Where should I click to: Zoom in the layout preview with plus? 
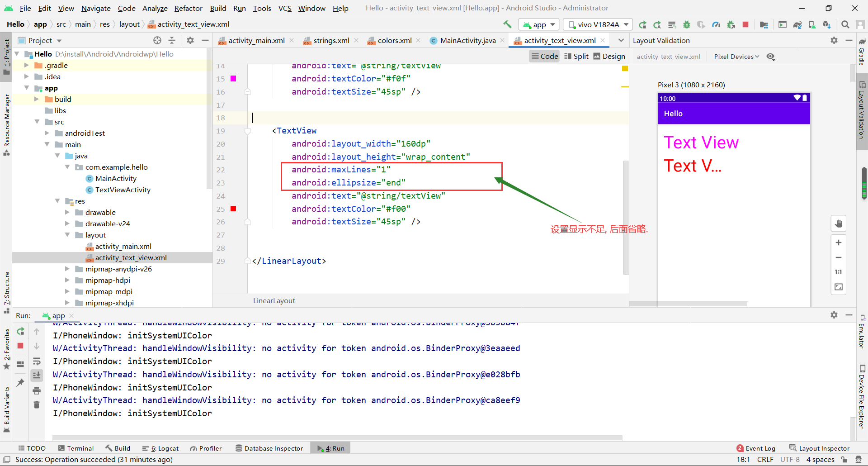(x=839, y=243)
